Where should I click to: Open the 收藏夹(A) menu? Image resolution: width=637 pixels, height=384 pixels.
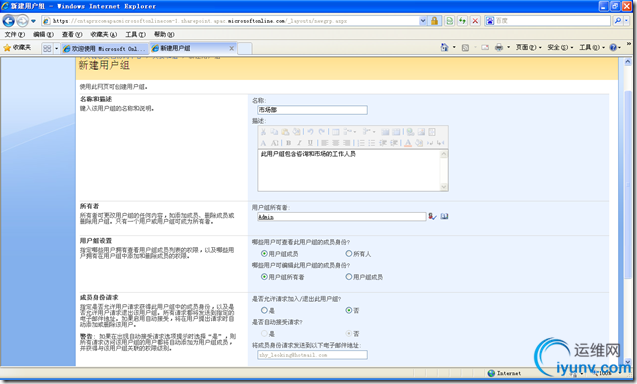pos(104,35)
